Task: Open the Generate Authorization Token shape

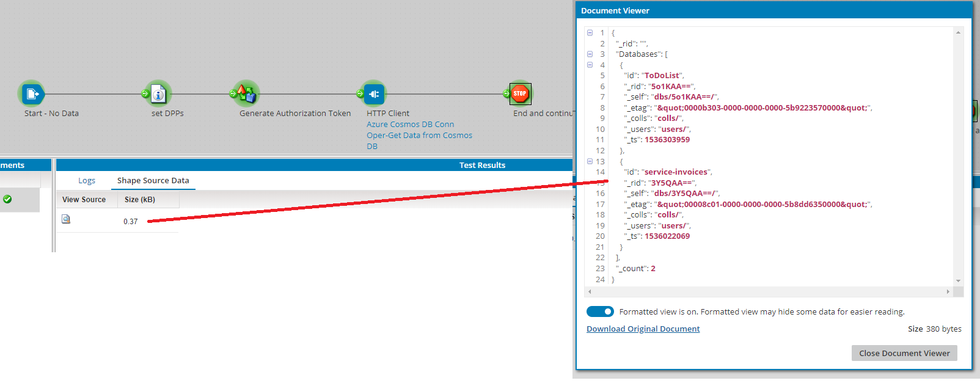Action: (x=246, y=93)
